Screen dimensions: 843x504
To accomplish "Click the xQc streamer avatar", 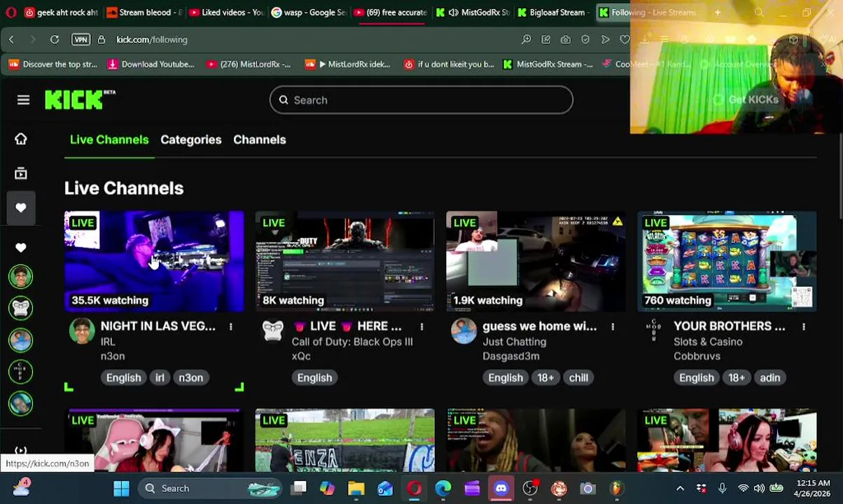I will point(273,331).
